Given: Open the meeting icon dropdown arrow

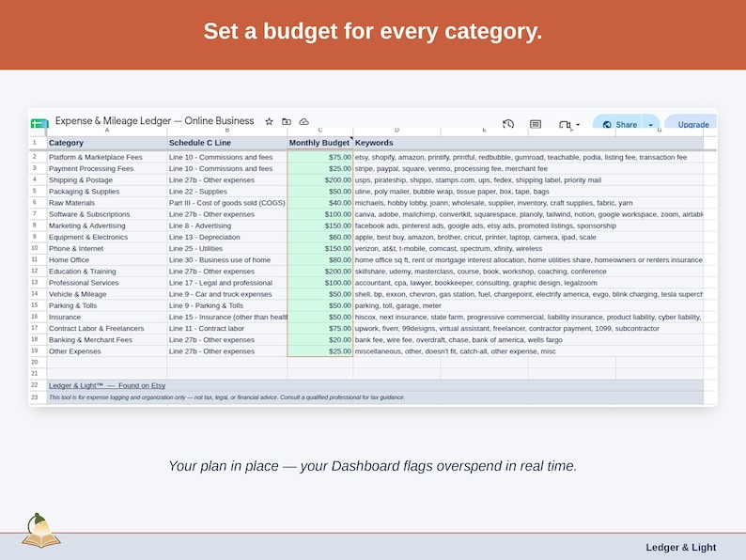Looking at the screenshot, I should coord(578,125).
